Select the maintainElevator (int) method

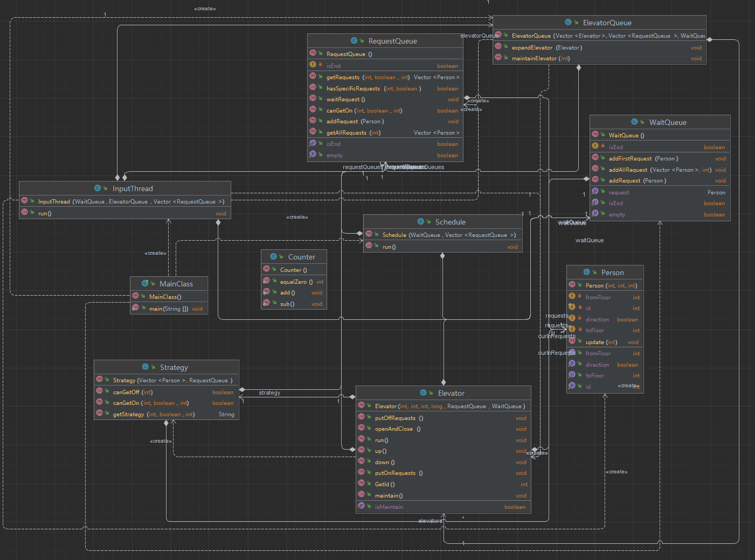(x=599, y=58)
